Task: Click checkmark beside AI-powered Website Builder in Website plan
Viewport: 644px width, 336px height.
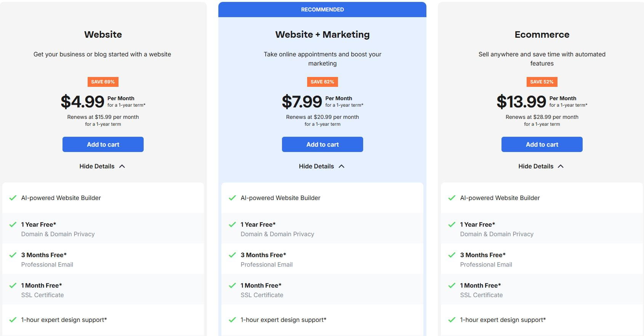Action: pos(13,198)
